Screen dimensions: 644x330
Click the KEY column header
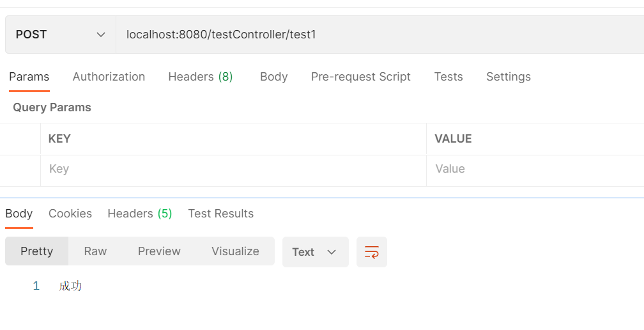pos(59,139)
